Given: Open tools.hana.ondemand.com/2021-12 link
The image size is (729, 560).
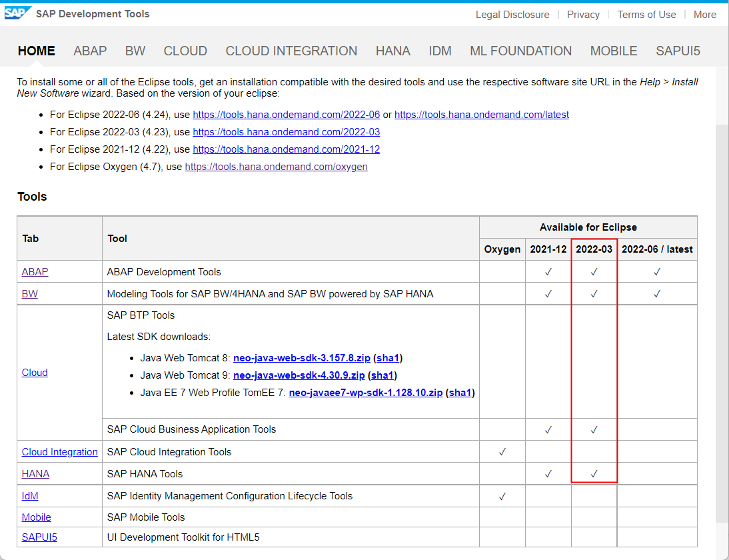Looking at the screenshot, I should 287,149.
